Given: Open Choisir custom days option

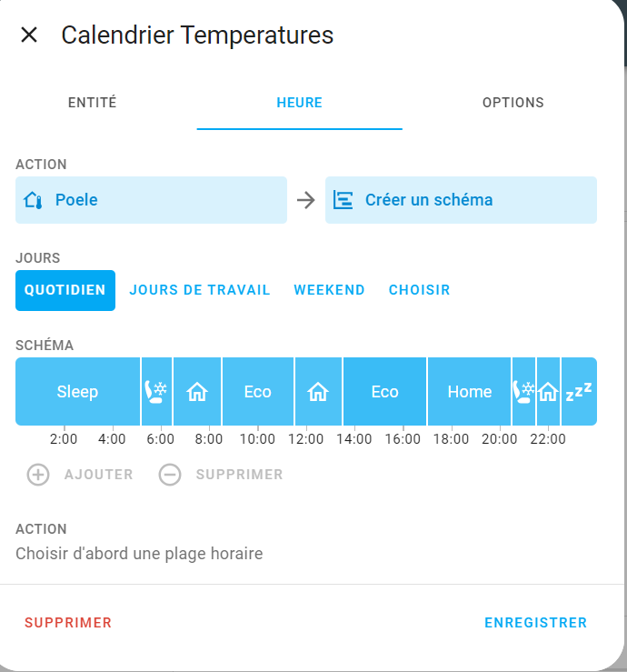Looking at the screenshot, I should pos(419,290).
